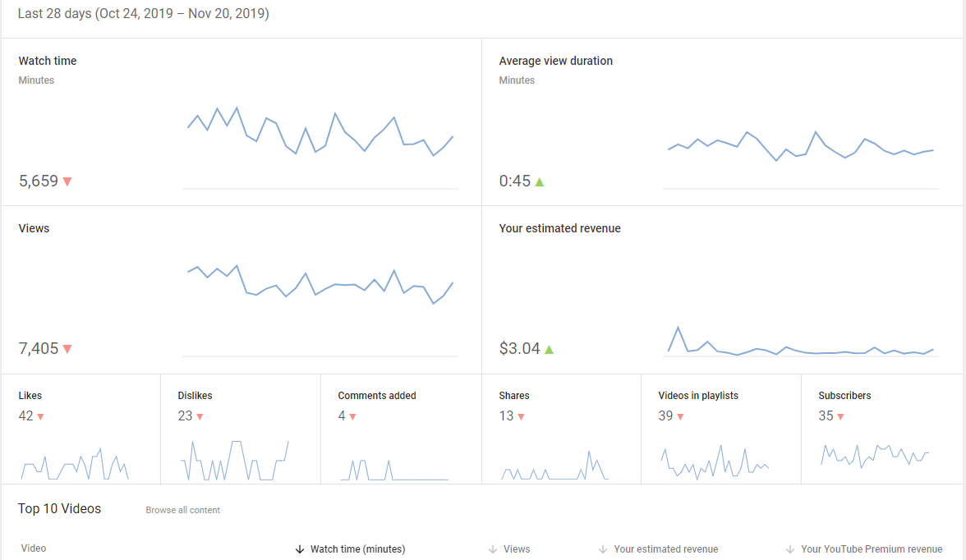This screenshot has width=966, height=560.
Task: Click the green up arrow next to $3.04
Action: click(x=550, y=349)
